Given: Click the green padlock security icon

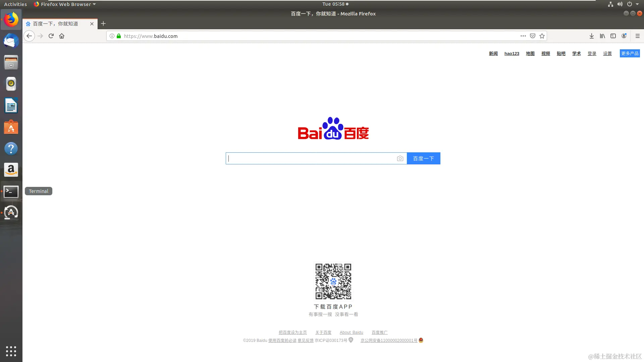Looking at the screenshot, I should point(119,36).
